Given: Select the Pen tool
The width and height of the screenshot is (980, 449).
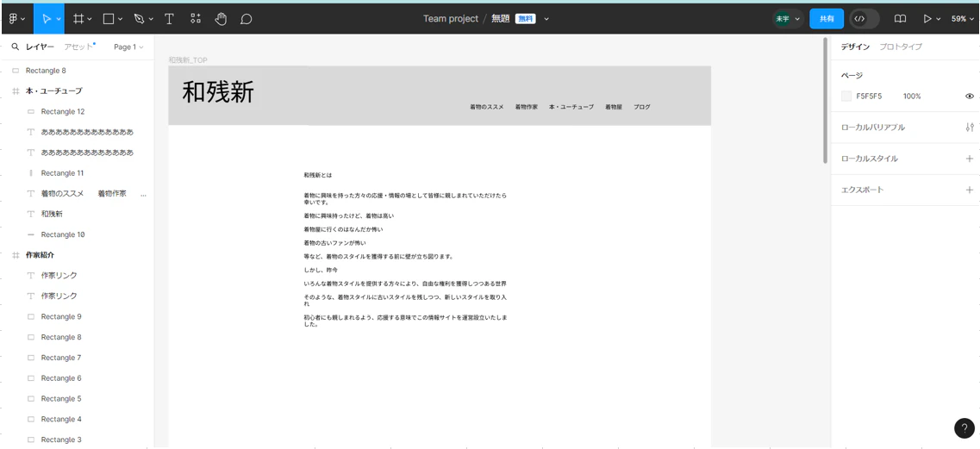Looking at the screenshot, I should click(x=140, y=19).
